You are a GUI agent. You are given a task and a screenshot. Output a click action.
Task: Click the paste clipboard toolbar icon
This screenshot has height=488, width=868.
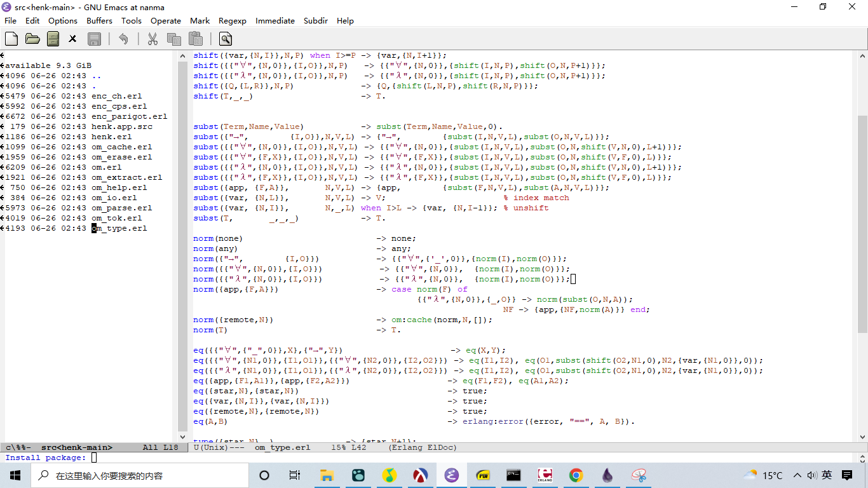(x=195, y=39)
